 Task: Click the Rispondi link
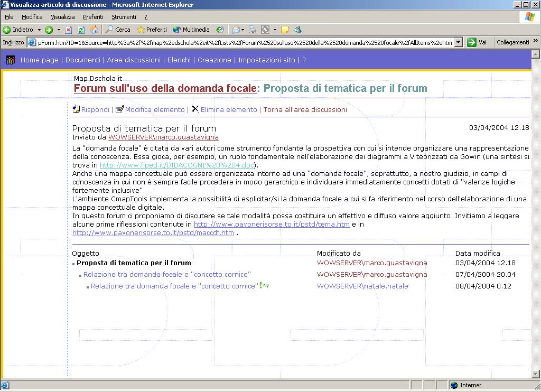pos(95,109)
